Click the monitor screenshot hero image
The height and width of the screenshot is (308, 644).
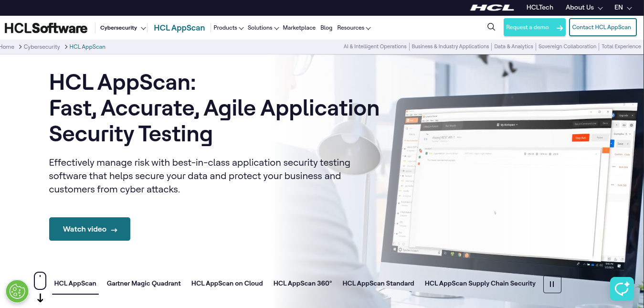click(513, 186)
